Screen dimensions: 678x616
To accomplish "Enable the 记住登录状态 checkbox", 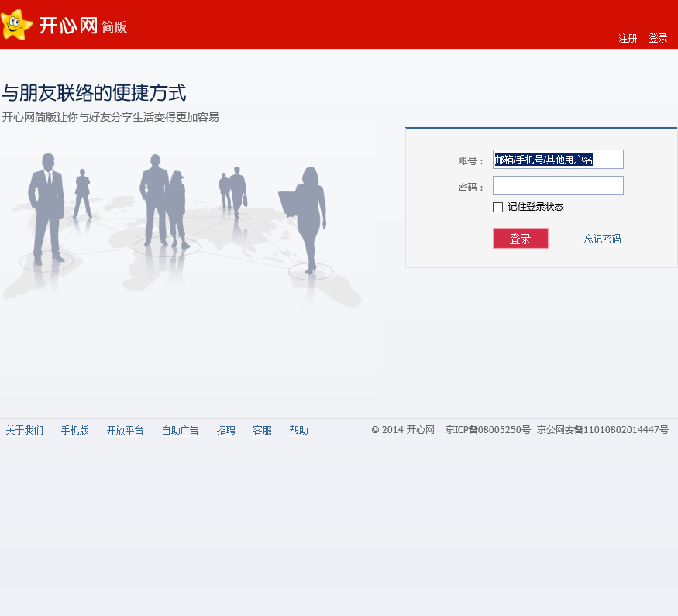I will tap(497, 207).
